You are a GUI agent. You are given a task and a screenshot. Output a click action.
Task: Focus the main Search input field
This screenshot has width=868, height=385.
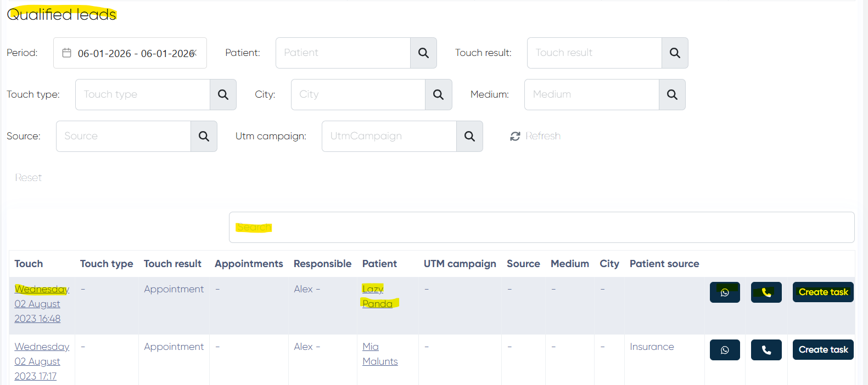pos(541,228)
